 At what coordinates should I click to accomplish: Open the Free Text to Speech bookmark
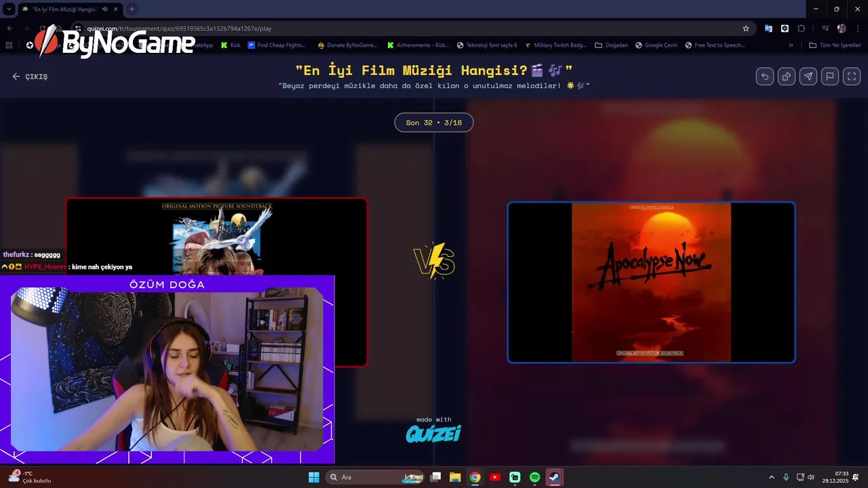coord(715,45)
